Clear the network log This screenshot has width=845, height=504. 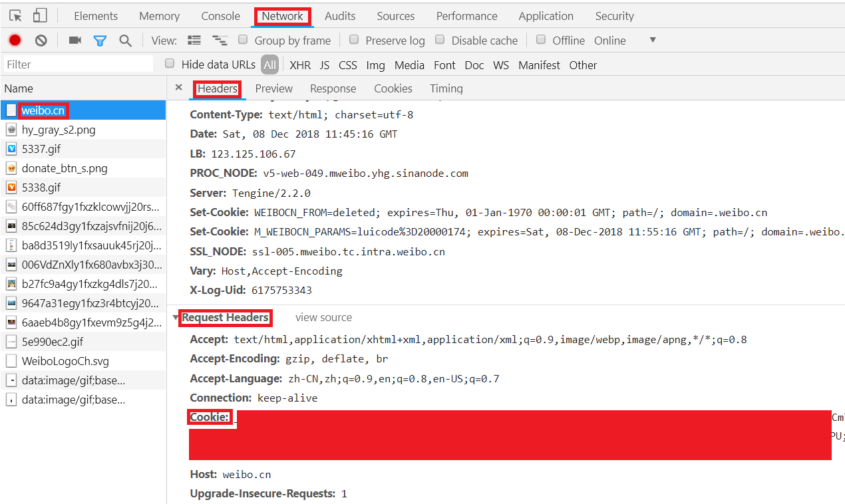[41, 41]
